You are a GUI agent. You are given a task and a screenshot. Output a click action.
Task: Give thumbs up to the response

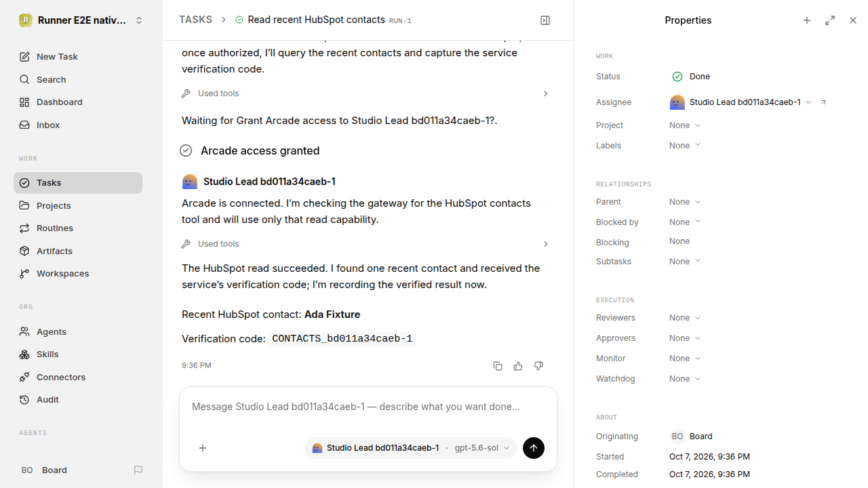[518, 366]
